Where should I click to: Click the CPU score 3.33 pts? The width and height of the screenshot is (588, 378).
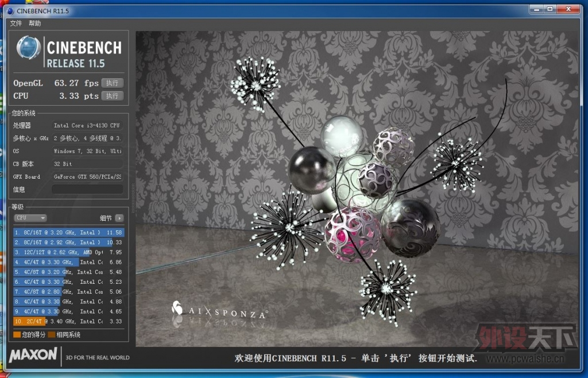79,95
